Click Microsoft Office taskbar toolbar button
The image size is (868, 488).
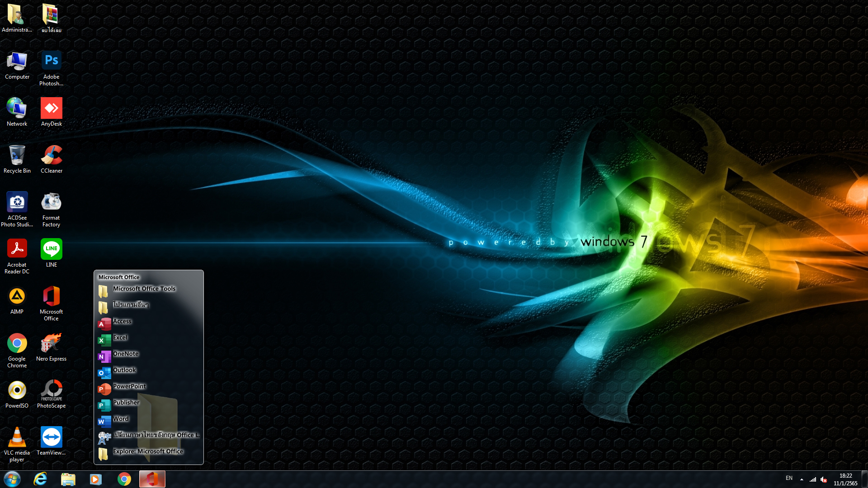coord(152,479)
